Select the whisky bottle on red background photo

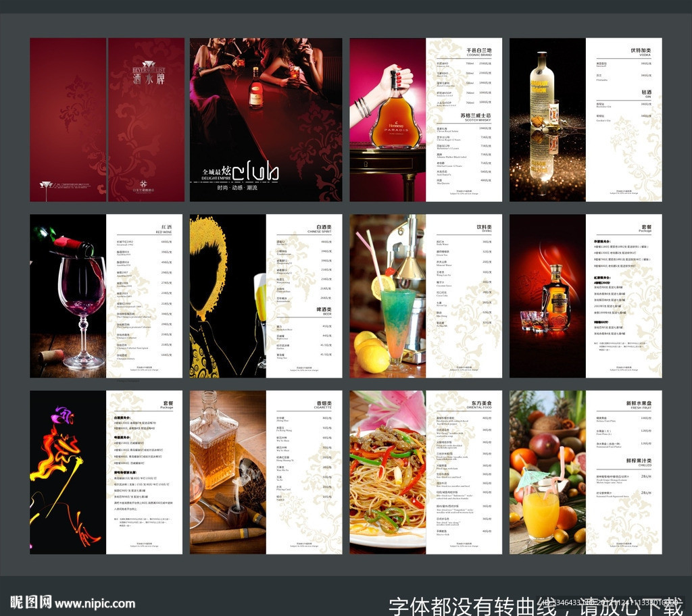tap(547, 296)
